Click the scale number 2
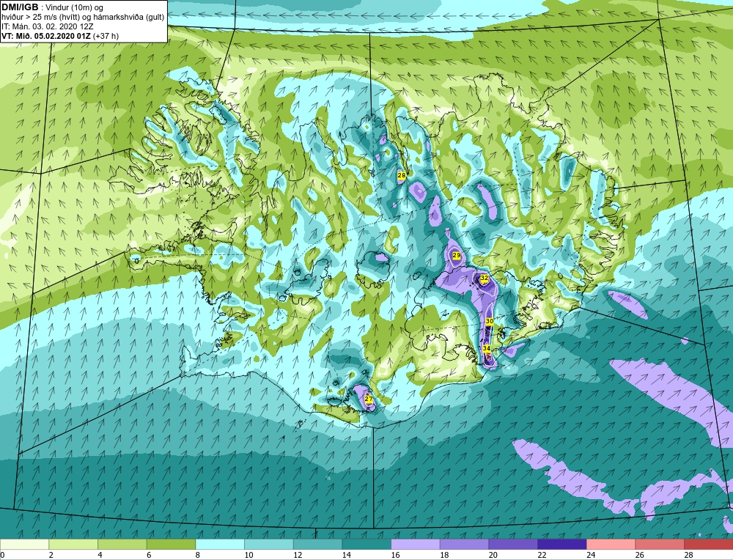The width and height of the screenshot is (733, 560). tap(51, 555)
